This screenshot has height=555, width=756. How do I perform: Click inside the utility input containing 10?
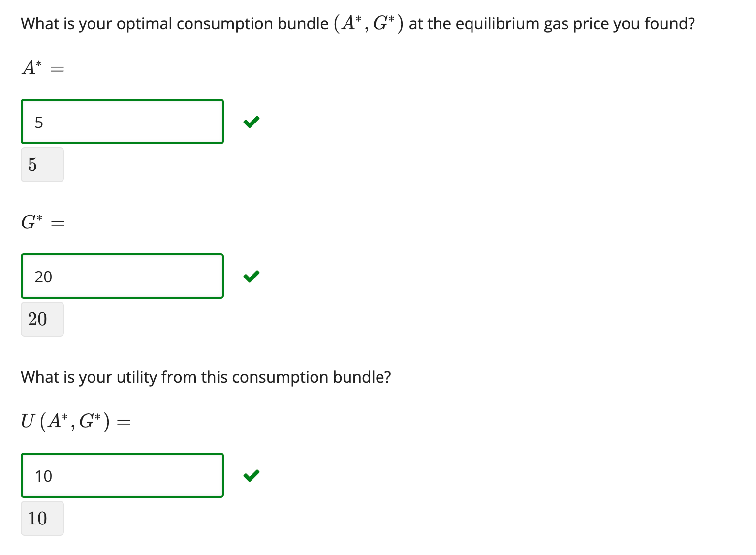[122, 475]
